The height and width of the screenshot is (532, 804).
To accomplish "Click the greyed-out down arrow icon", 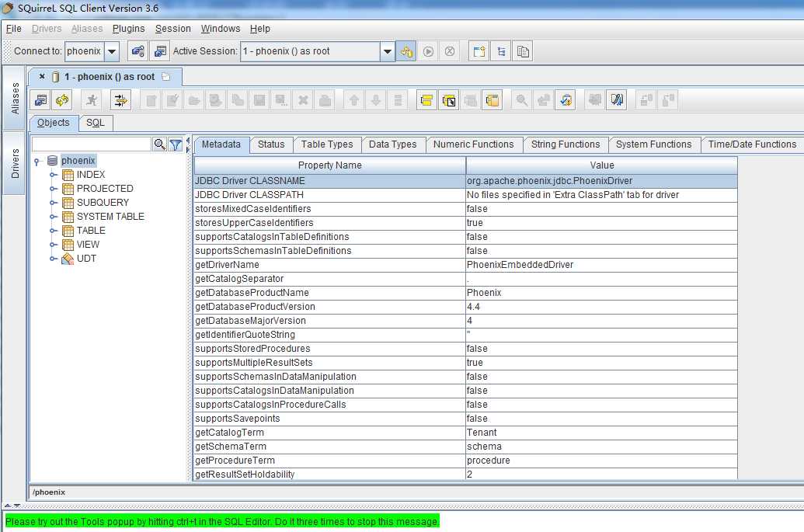I will pos(376,100).
